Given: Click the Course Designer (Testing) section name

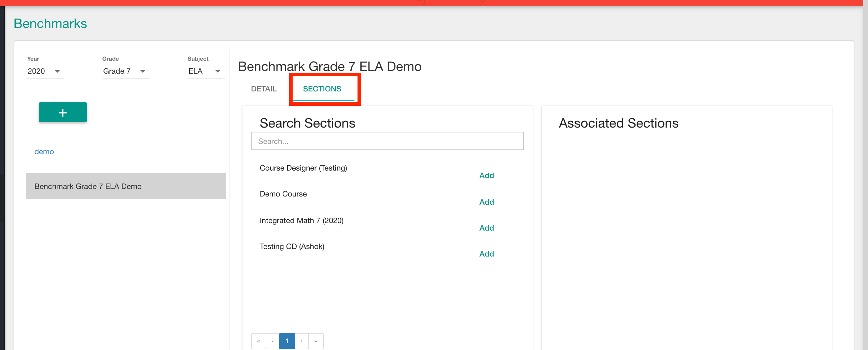Looking at the screenshot, I should pos(303,168).
